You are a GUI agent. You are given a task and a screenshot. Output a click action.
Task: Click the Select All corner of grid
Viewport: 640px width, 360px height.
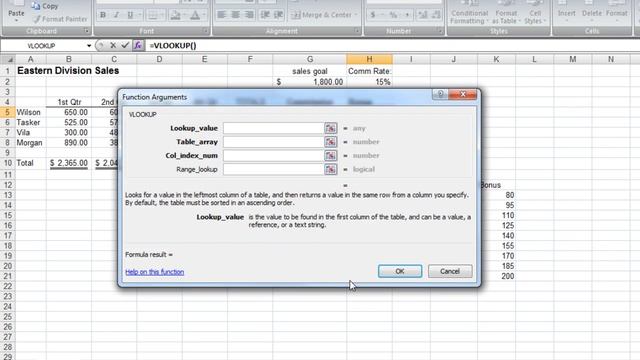8,59
